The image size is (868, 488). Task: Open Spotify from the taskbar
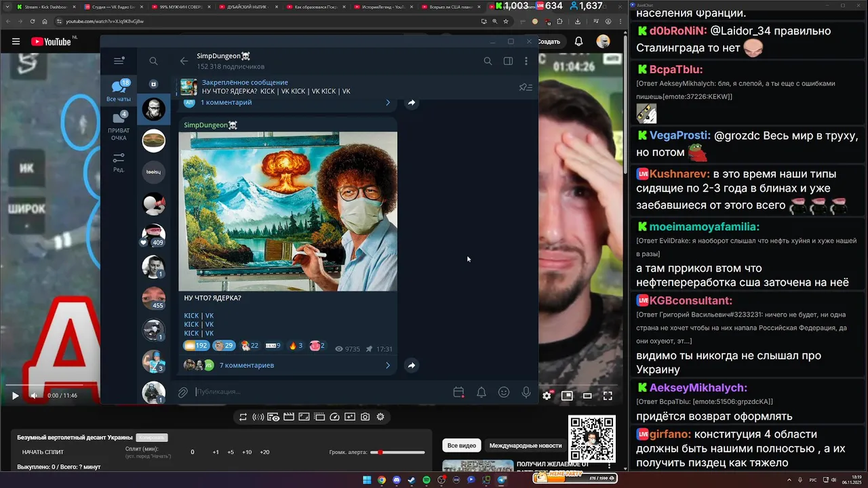[427, 480]
